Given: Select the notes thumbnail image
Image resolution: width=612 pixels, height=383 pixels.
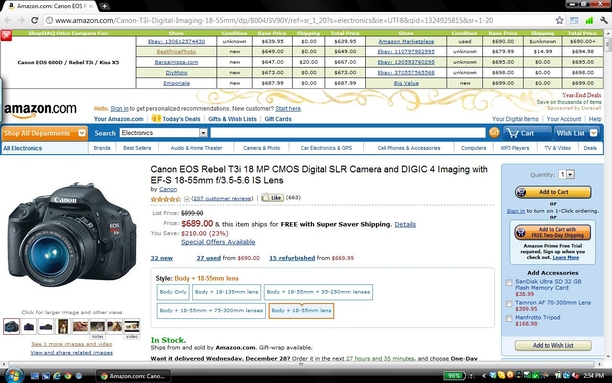Looking at the screenshot, I should coord(97,326).
